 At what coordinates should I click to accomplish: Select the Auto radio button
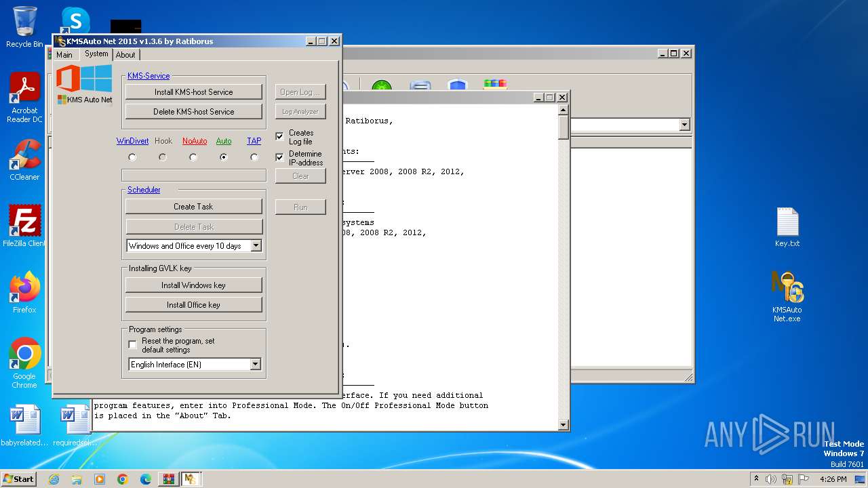(x=224, y=157)
